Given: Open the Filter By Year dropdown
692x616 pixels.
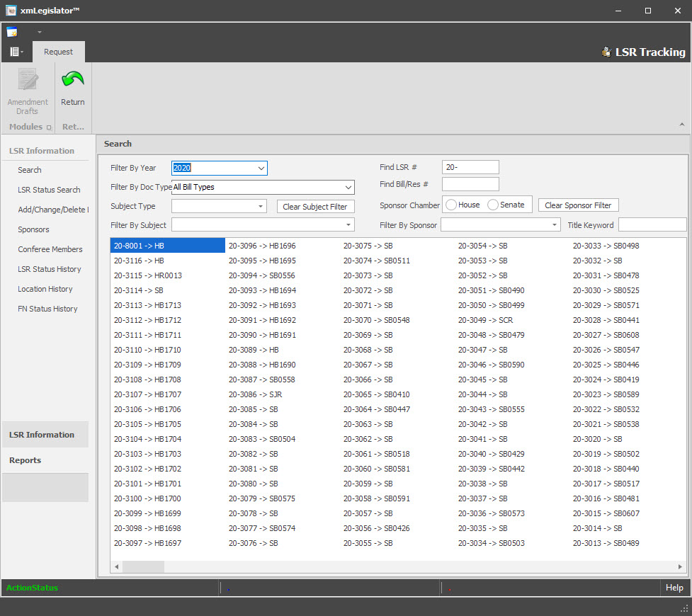Looking at the screenshot, I should pyautogui.click(x=261, y=168).
